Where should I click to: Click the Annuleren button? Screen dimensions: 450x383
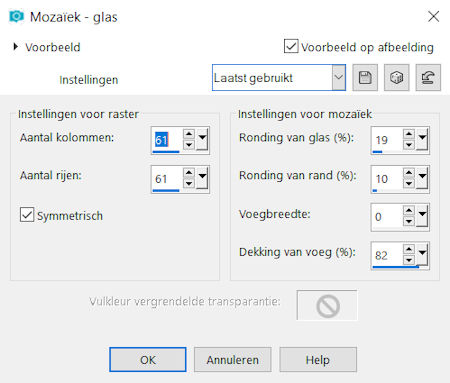tap(233, 360)
